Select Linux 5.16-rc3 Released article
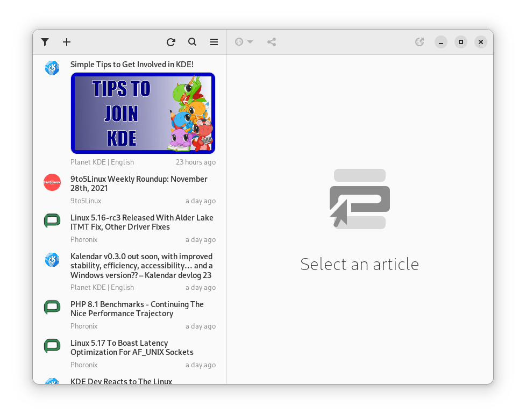This screenshot has width=526, height=420. 141,222
